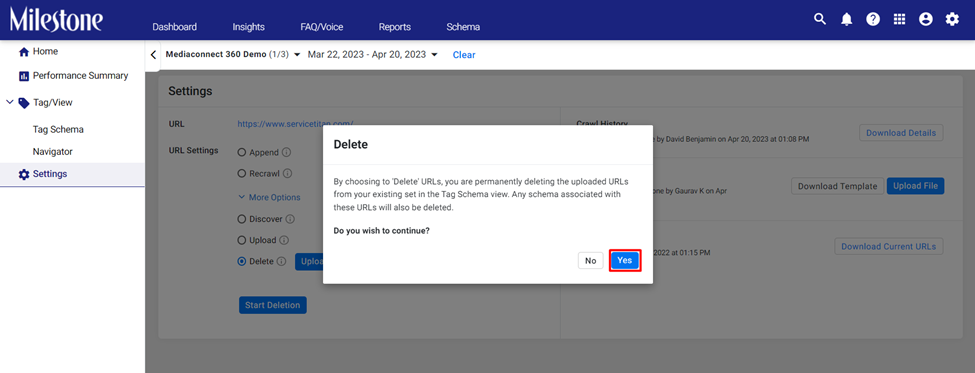Click the Clear filter link
975x373 pixels.
pos(464,55)
